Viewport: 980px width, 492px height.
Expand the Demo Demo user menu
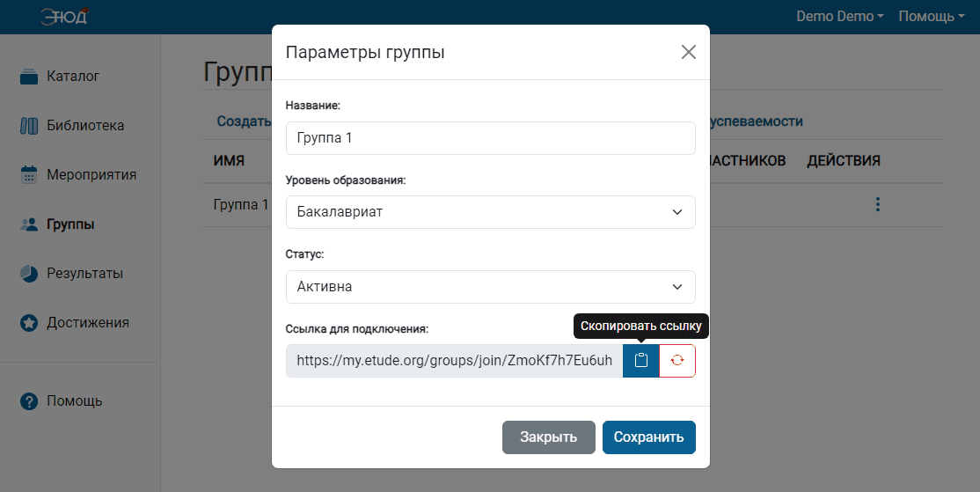click(x=839, y=16)
